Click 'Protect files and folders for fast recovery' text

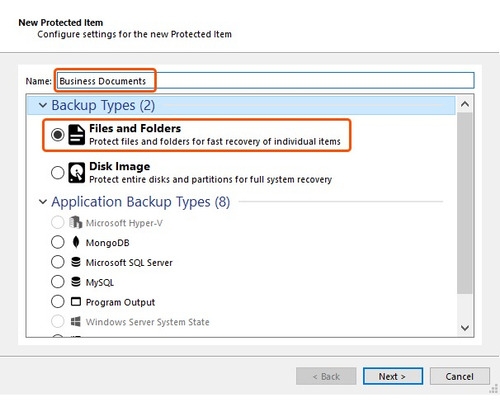(x=215, y=141)
